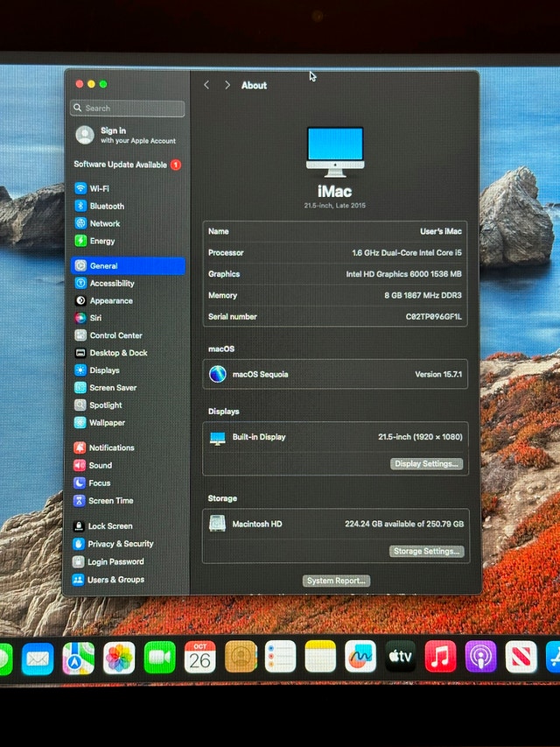Click the computer name User's iMac
Screen dimensions: 560x747
tap(440, 231)
